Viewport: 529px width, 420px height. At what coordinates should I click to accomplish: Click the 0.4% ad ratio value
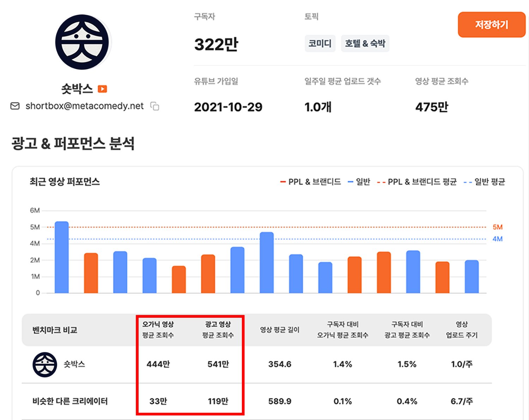click(407, 401)
